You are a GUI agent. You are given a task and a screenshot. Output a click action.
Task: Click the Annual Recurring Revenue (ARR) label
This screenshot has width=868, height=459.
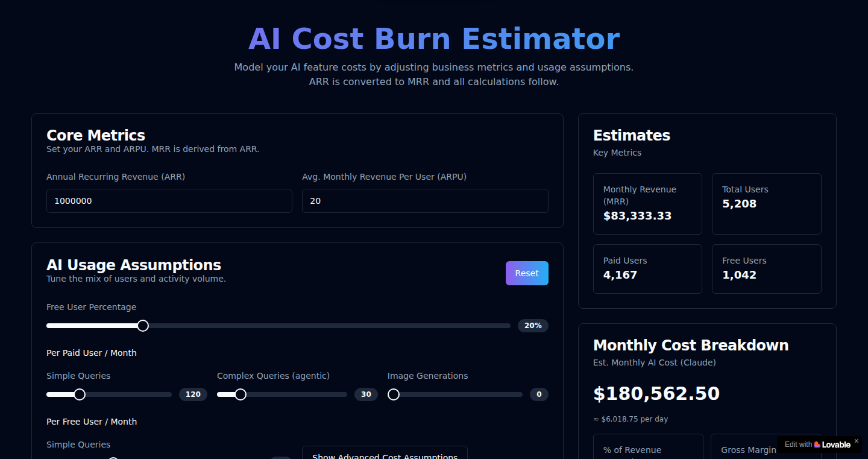[116, 177]
